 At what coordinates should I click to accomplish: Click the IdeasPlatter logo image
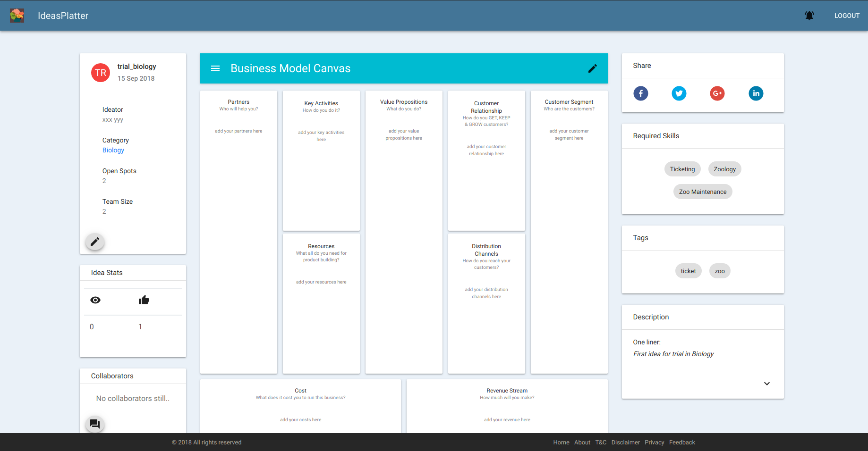click(17, 16)
